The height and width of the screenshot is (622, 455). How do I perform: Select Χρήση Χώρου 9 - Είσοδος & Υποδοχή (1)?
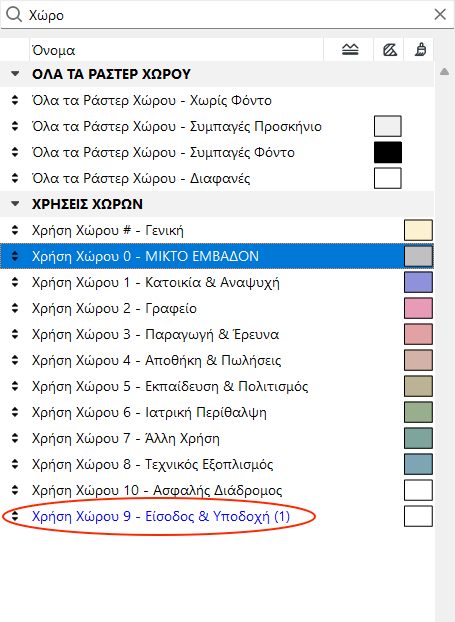(217, 516)
